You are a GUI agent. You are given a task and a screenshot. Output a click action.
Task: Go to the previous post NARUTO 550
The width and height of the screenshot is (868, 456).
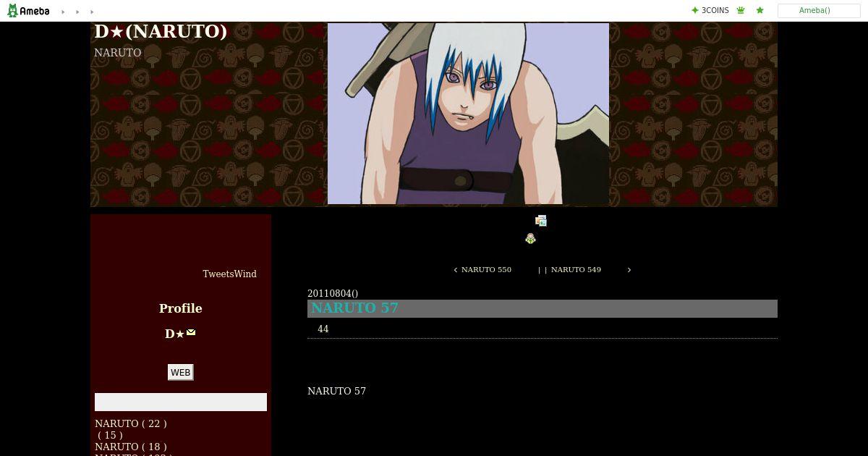click(486, 269)
